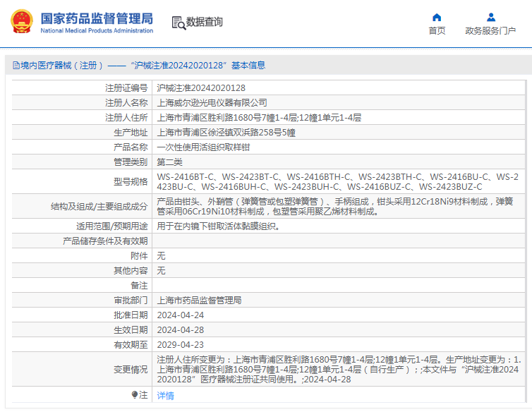Go to 首页 via house icon

click(437, 18)
